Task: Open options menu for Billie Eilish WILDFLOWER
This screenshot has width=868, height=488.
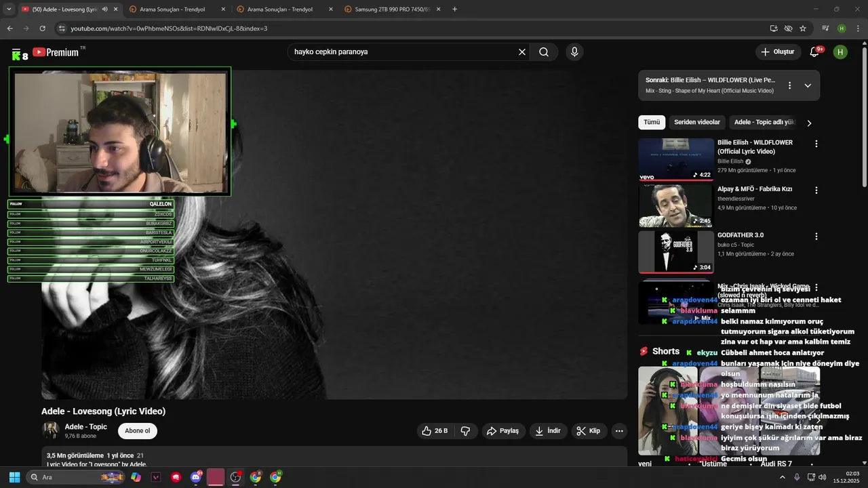Action: (x=816, y=144)
